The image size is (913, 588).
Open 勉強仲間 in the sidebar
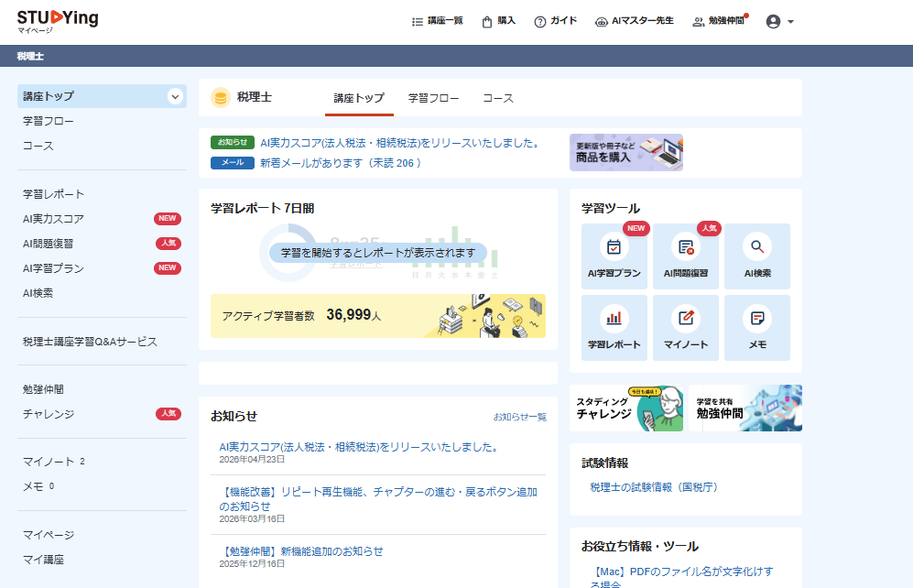43,389
